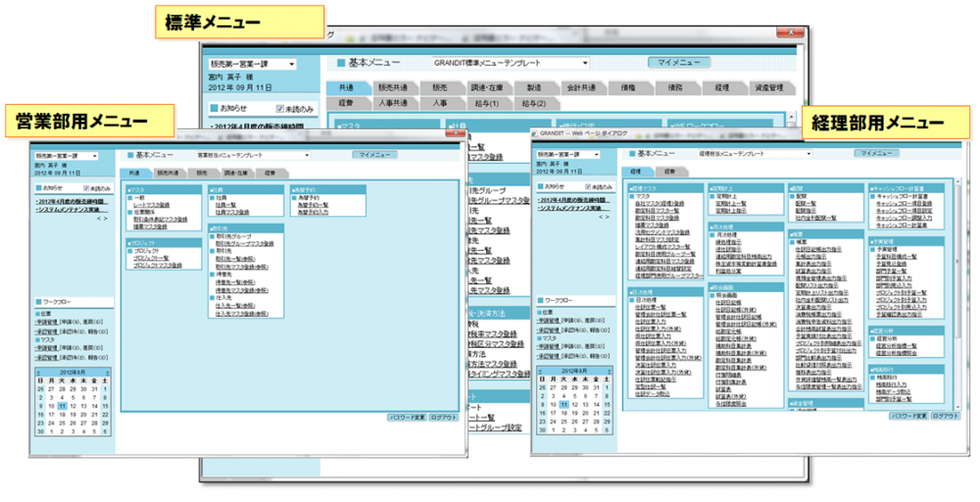Open 仕入先一覧(参照) link in sales window
980x502 pixels.
coord(237,306)
